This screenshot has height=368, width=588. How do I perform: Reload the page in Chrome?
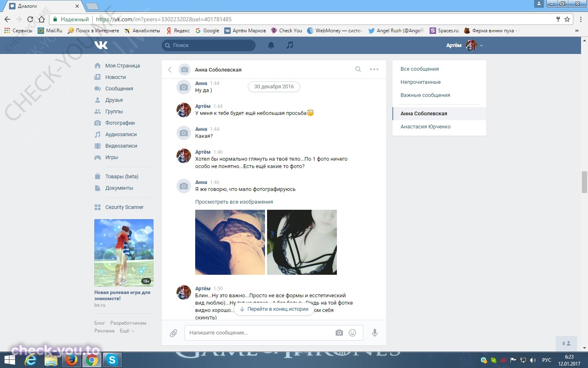point(30,19)
